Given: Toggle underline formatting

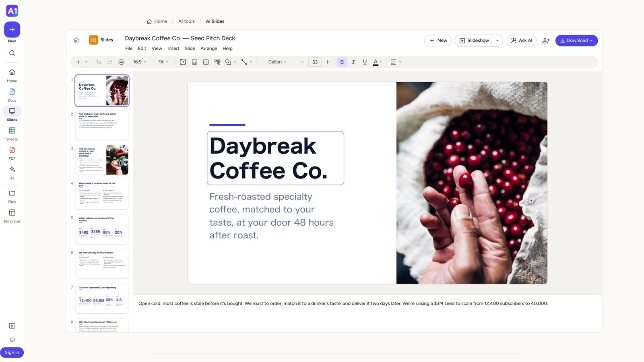Looking at the screenshot, I should pyautogui.click(x=365, y=62).
